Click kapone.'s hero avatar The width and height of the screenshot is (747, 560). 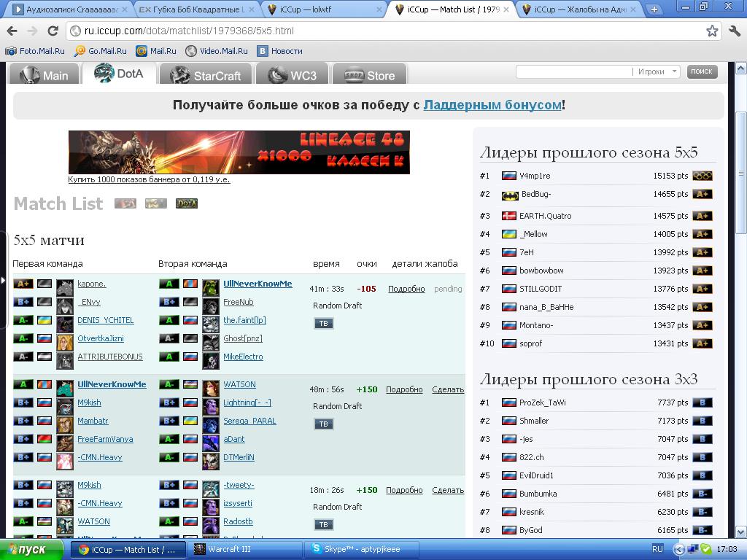pos(65,287)
